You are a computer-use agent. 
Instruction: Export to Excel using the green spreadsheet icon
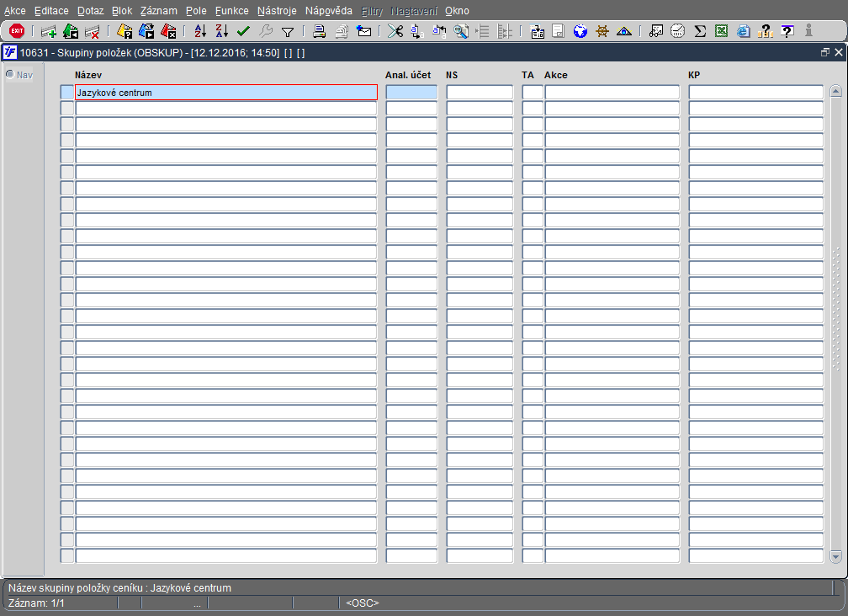(722, 31)
